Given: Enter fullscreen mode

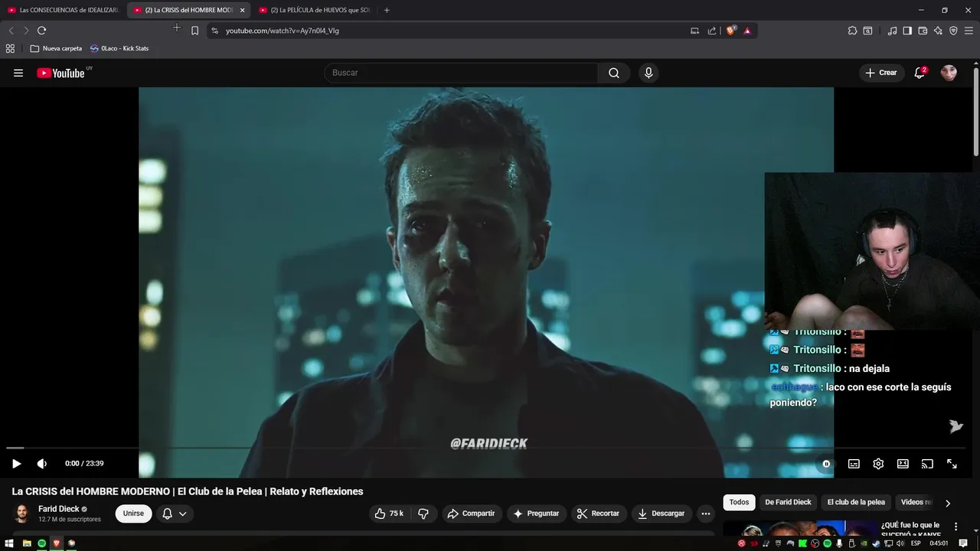Looking at the screenshot, I should (952, 463).
